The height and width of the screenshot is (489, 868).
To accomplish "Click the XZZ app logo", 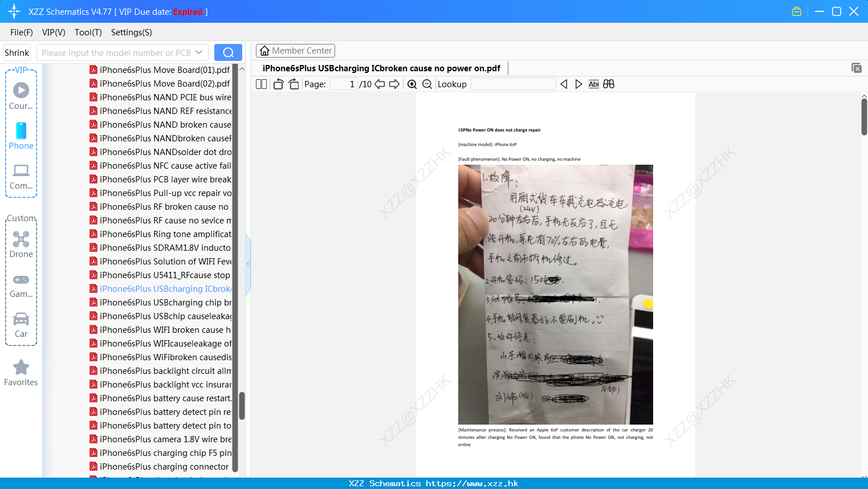I will click(14, 11).
